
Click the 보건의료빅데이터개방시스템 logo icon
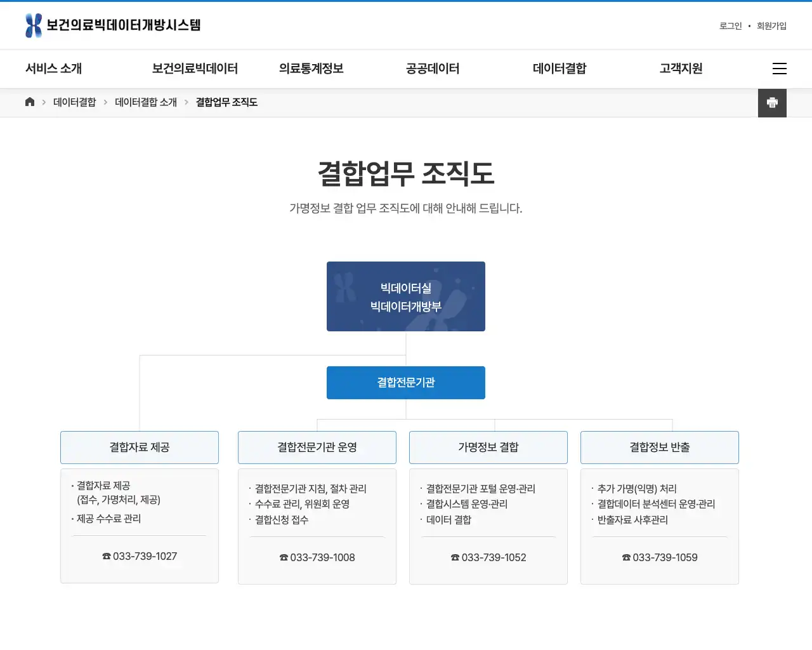34,25
